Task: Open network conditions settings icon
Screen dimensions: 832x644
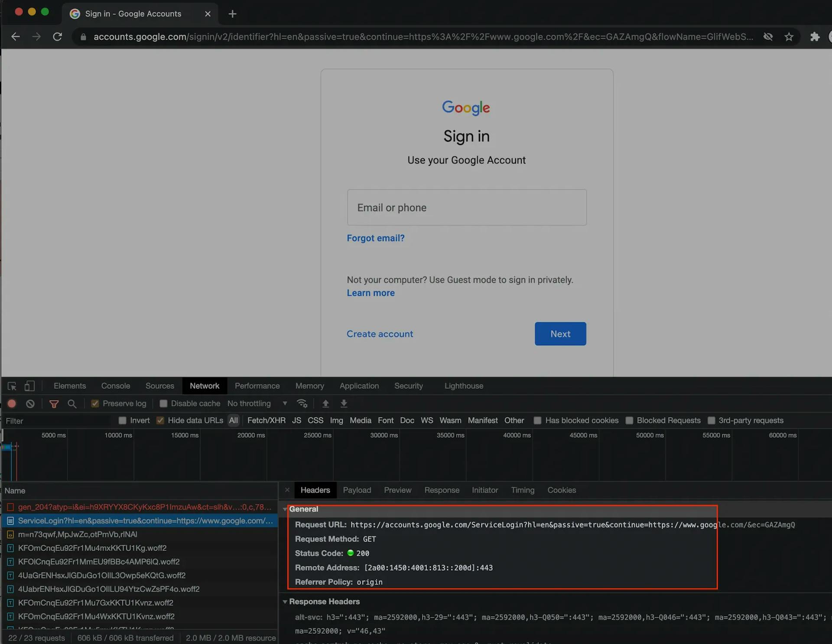Action: [302, 403]
